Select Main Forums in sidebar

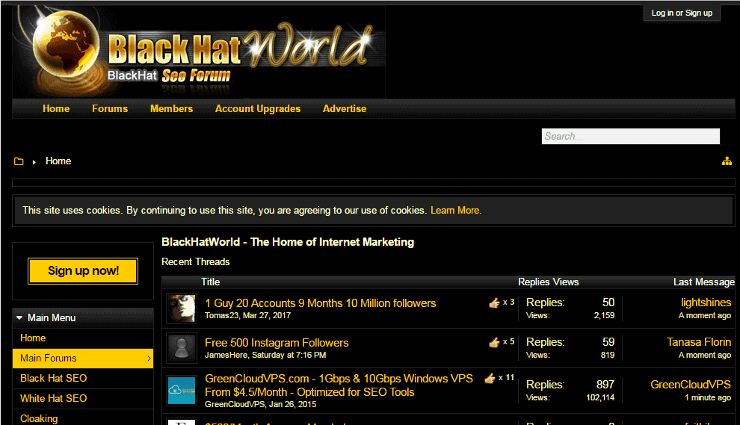tap(83, 358)
